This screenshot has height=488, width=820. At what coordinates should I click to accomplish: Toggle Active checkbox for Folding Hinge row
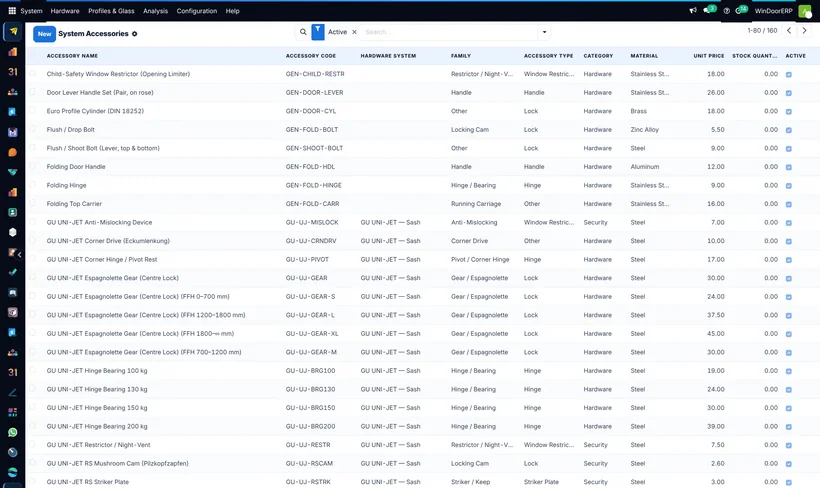789,186
